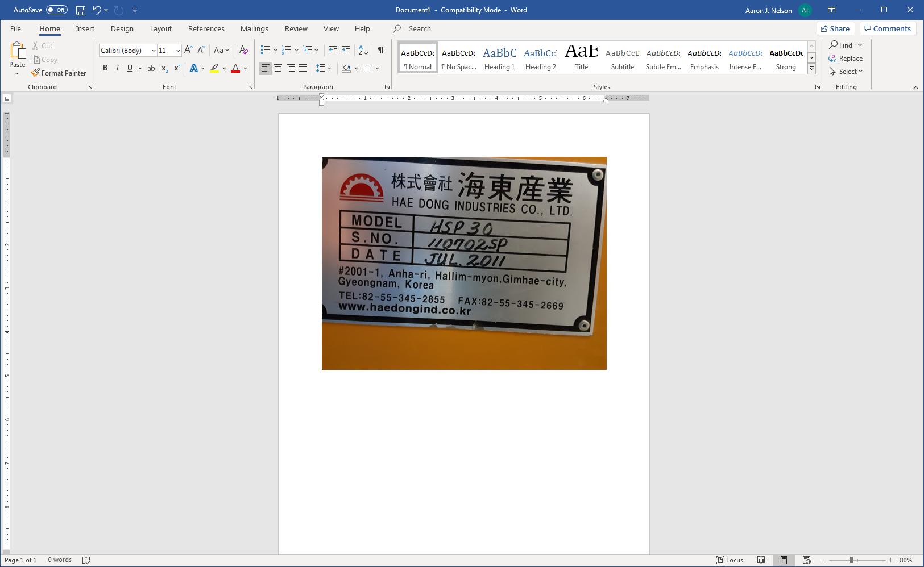Shrink font size icon
This screenshot has width=924, height=567.
pos(201,51)
